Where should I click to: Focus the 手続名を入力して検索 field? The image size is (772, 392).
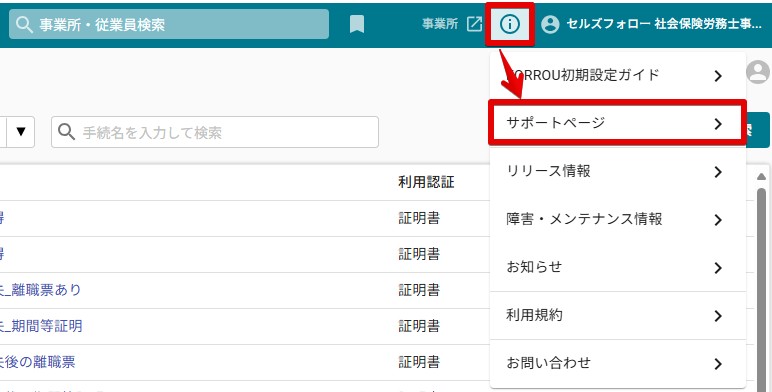point(215,132)
